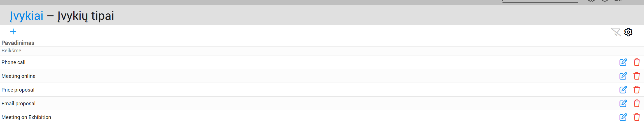The height and width of the screenshot is (133, 644).
Task: Delete the Email proposal event type
Action: point(637,103)
